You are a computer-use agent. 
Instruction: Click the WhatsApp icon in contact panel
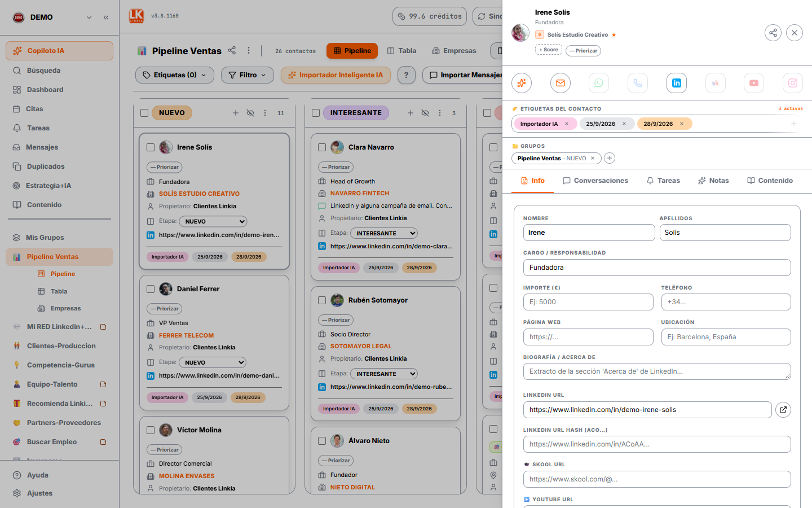(599, 83)
